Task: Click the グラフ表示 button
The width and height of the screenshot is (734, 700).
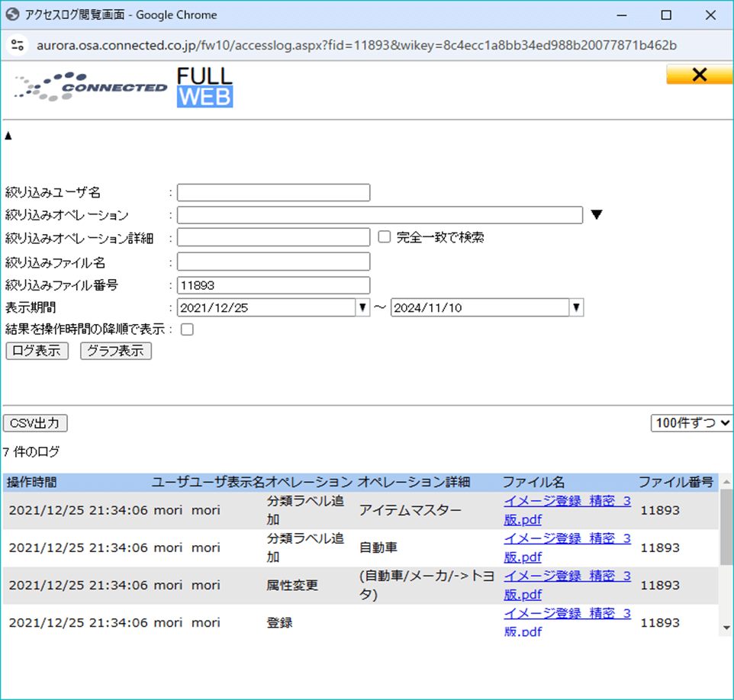Action: (115, 351)
